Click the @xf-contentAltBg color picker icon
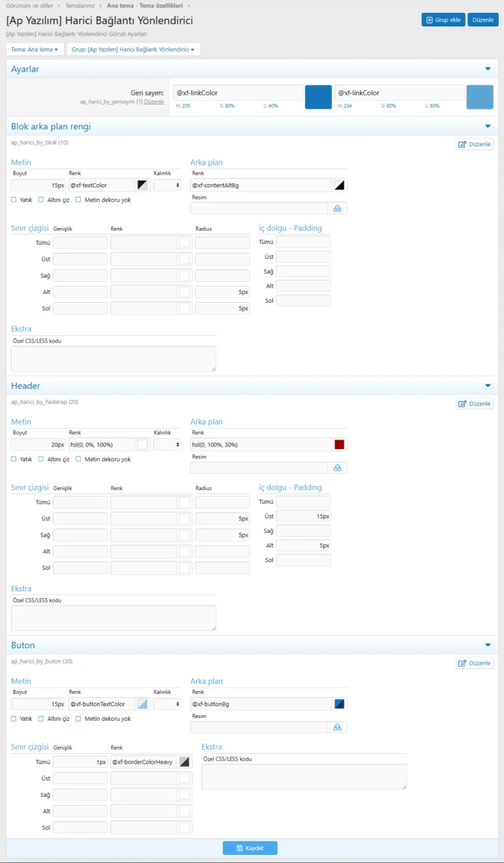Screen dimensions: 504x863 tap(340, 185)
